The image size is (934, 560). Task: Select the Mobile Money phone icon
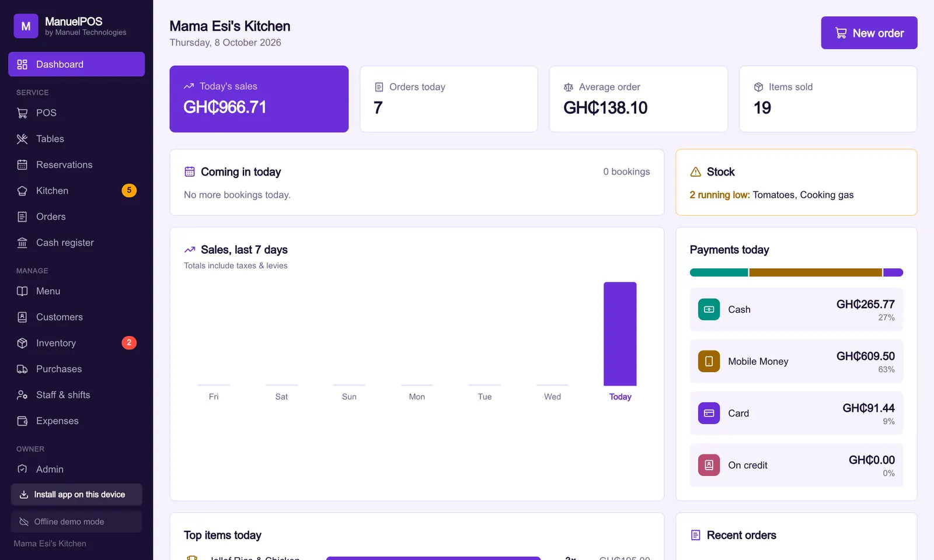tap(709, 361)
